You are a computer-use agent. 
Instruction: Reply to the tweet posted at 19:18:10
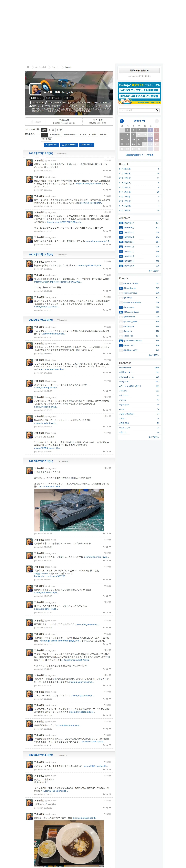coord(104,337)
